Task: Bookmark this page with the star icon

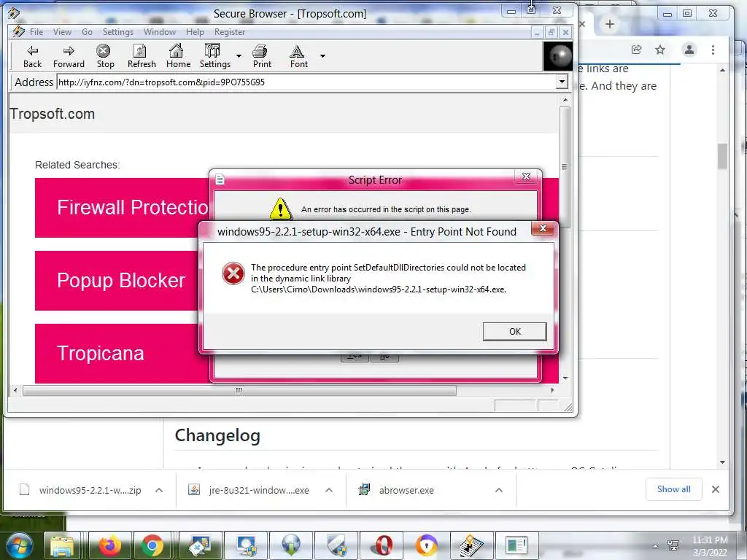Action: 659,50
